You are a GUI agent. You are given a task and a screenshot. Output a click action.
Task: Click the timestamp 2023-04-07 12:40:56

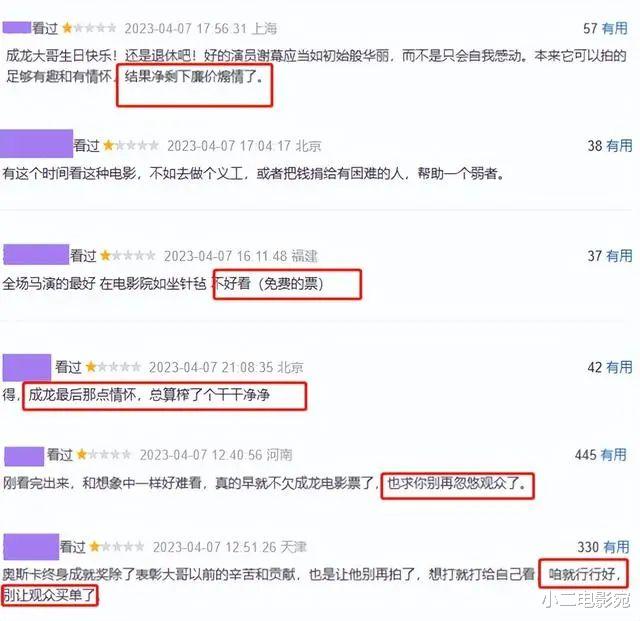(201, 455)
